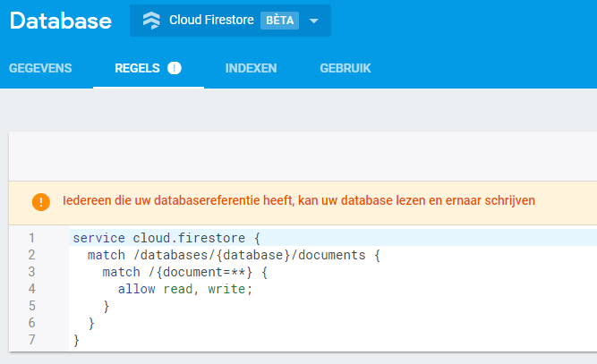The image size is (597, 364).
Task: Click the closing brace on line 5
Action: [107, 306]
